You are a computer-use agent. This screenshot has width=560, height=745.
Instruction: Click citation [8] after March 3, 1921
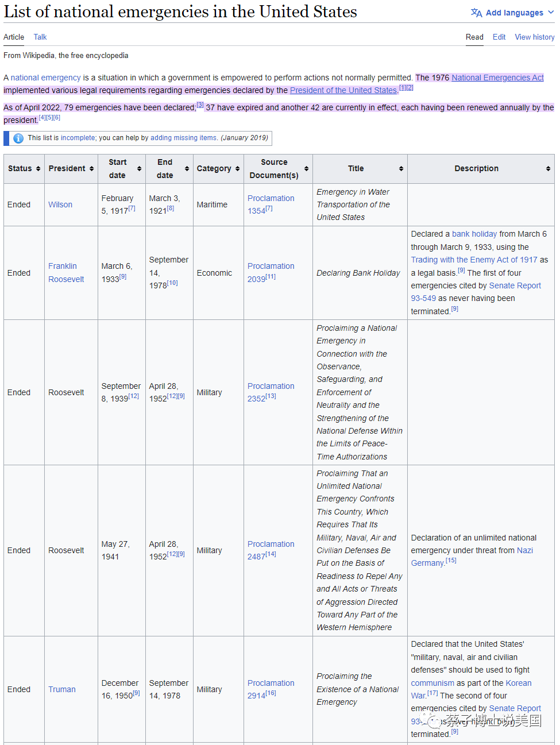click(x=170, y=209)
